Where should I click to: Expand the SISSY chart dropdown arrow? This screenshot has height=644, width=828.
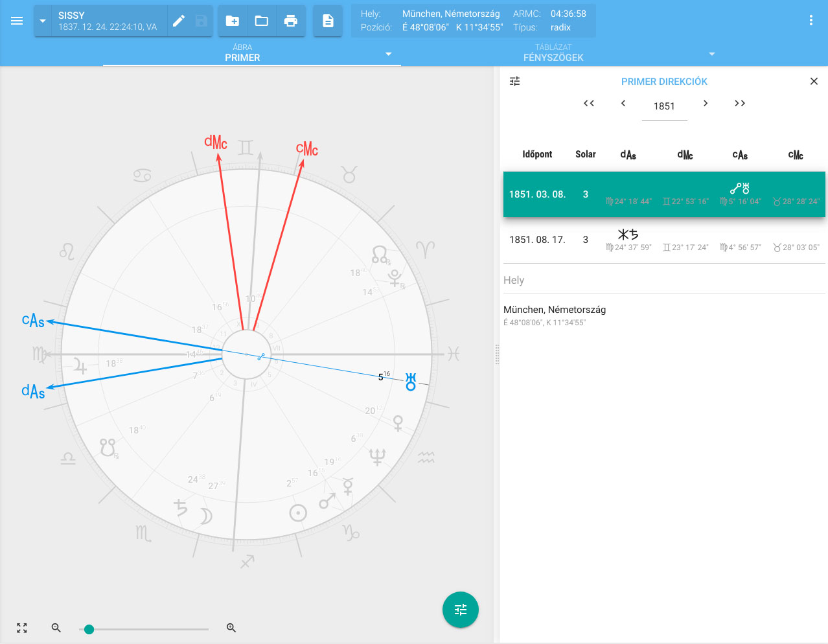(x=43, y=21)
